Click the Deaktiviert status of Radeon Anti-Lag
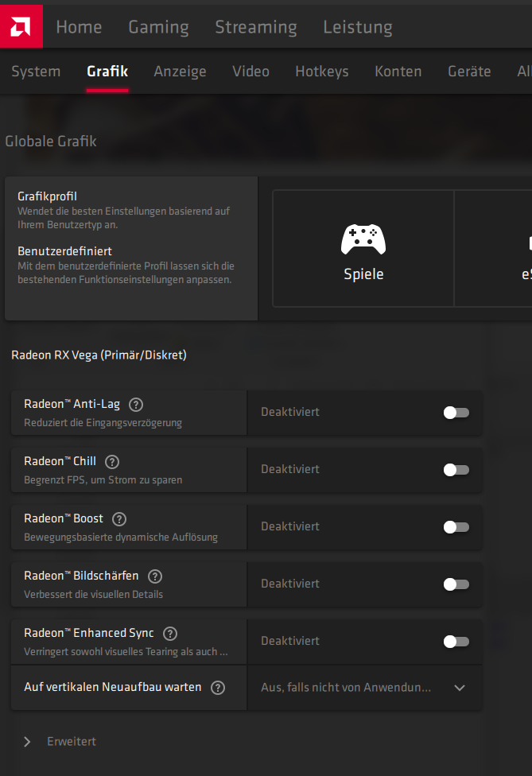The width and height of the screenshot is (532, 776). pyautogui.click(x=290, y=412)
